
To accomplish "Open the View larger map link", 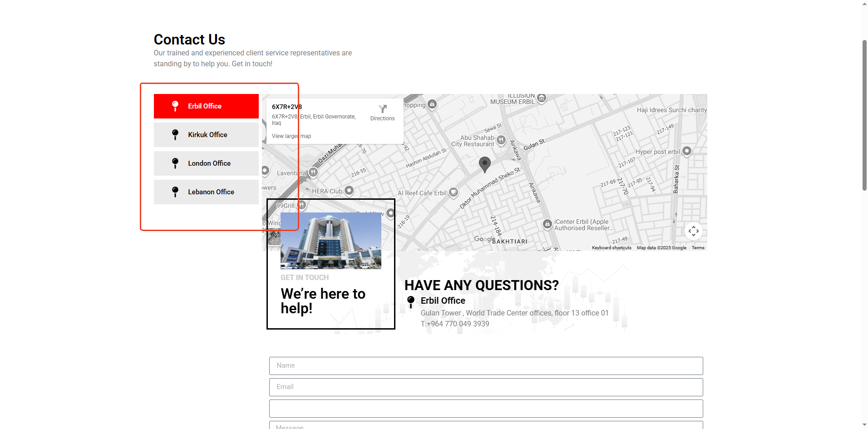I will [x=291, y=136].
